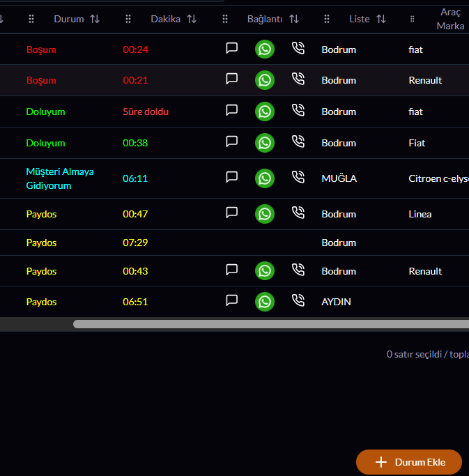This screenshot has height=476, width=469.
Task: Open WhatsApp for the MUĞLA row
Action: [x=265, y=178]
